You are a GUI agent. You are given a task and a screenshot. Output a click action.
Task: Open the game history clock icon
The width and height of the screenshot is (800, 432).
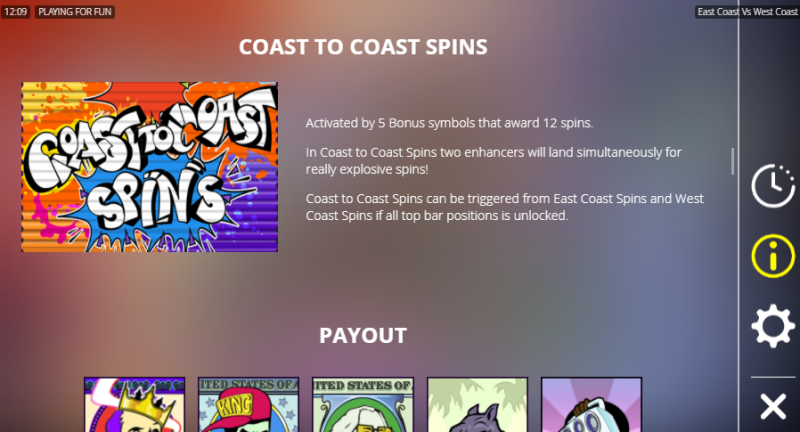(x=772, y=186)
